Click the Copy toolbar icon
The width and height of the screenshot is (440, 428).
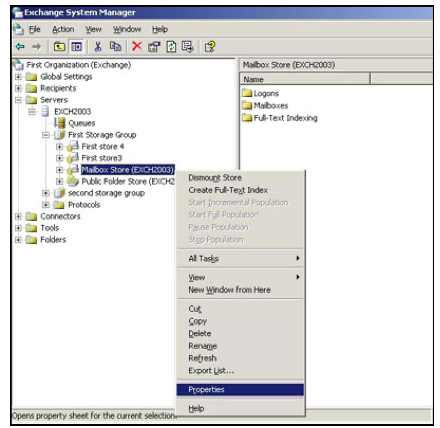(115, 46)
